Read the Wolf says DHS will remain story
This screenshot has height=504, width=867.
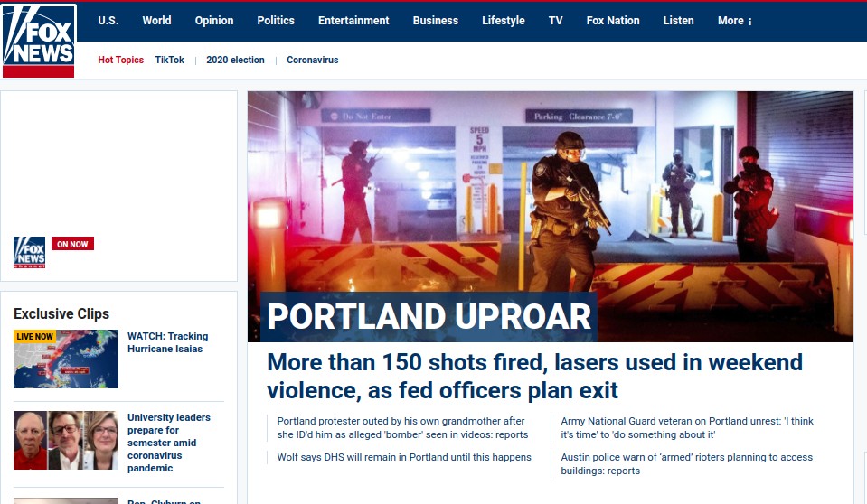pyautogui.click(x=404, y=457)
